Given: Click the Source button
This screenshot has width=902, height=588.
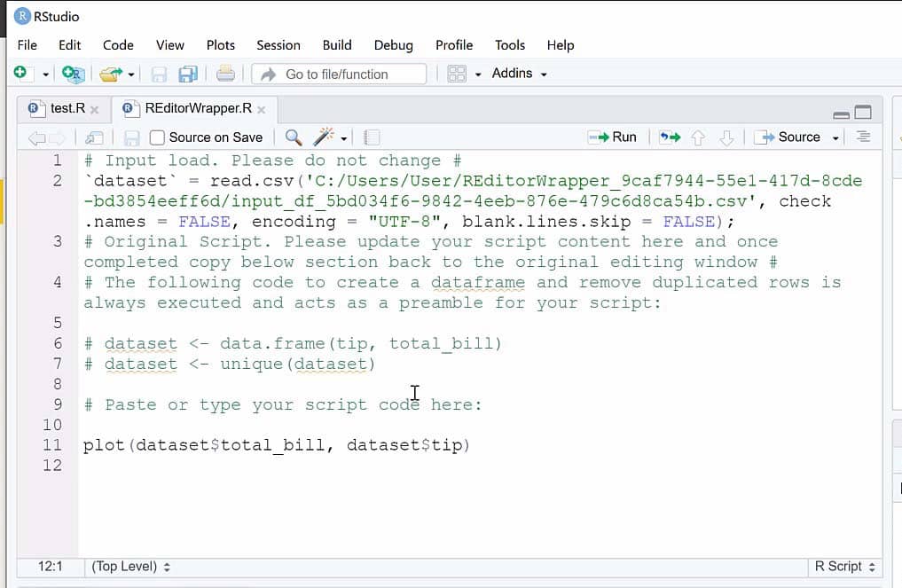Looking at the screenshot, I should [x=788, y=137].
